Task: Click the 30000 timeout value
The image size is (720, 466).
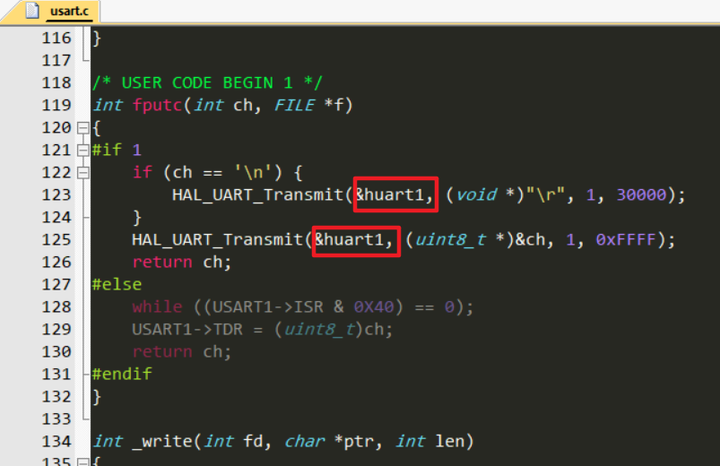Action: [641, 195]
